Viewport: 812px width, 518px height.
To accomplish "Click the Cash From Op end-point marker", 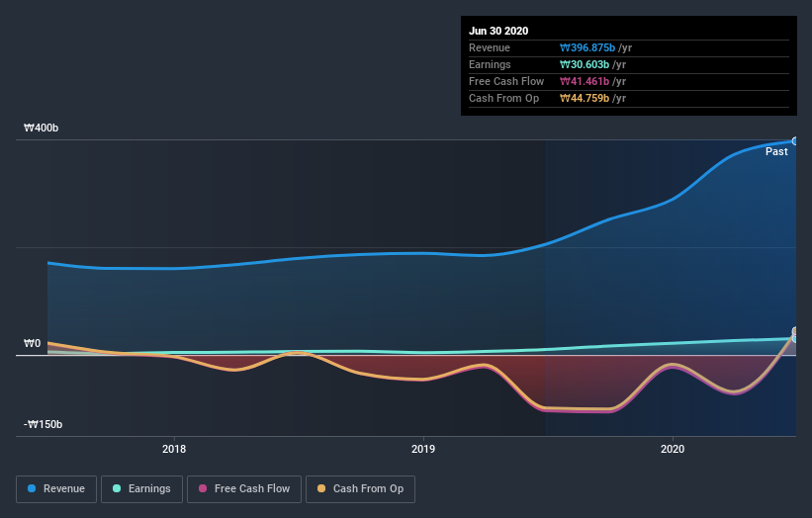I will pyautogui.click(x=795, y=331).
